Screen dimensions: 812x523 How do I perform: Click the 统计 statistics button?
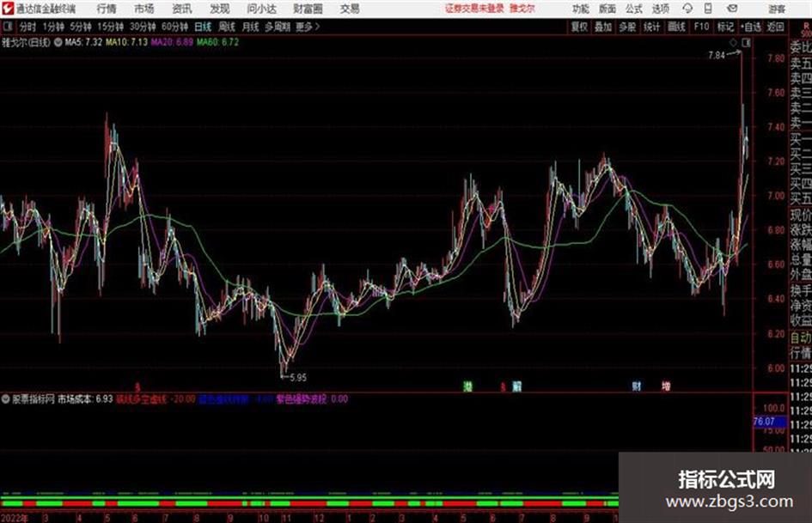click(651, 27)
